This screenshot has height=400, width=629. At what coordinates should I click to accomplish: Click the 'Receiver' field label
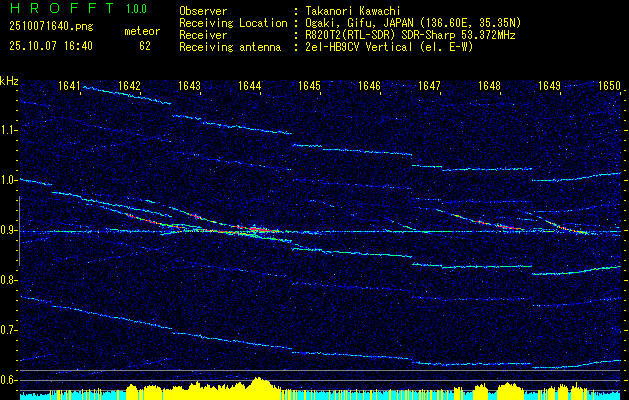click(203, 35)
